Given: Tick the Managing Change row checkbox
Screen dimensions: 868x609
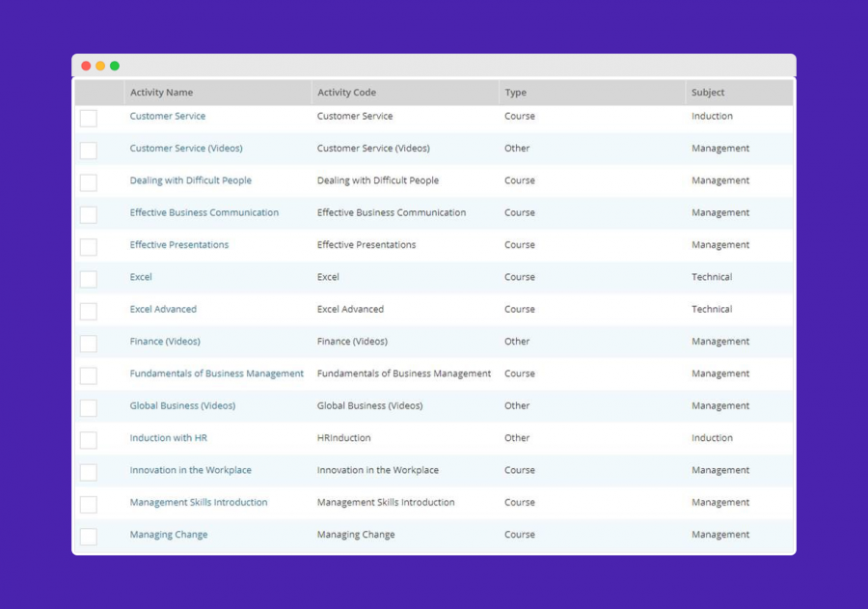Looking at the screenshot, I should coord(89,537).
